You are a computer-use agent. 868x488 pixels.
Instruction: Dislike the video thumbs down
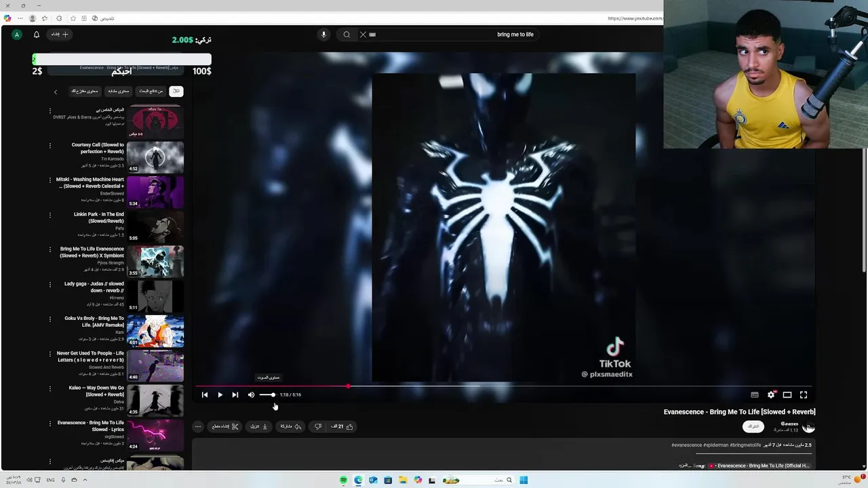click(x=317, y=426)
